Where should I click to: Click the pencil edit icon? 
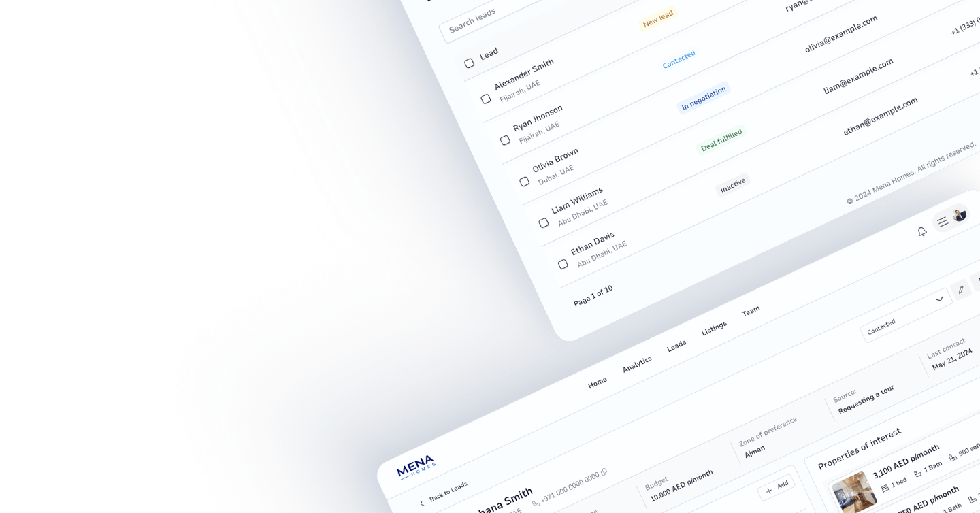coord(960,290)
